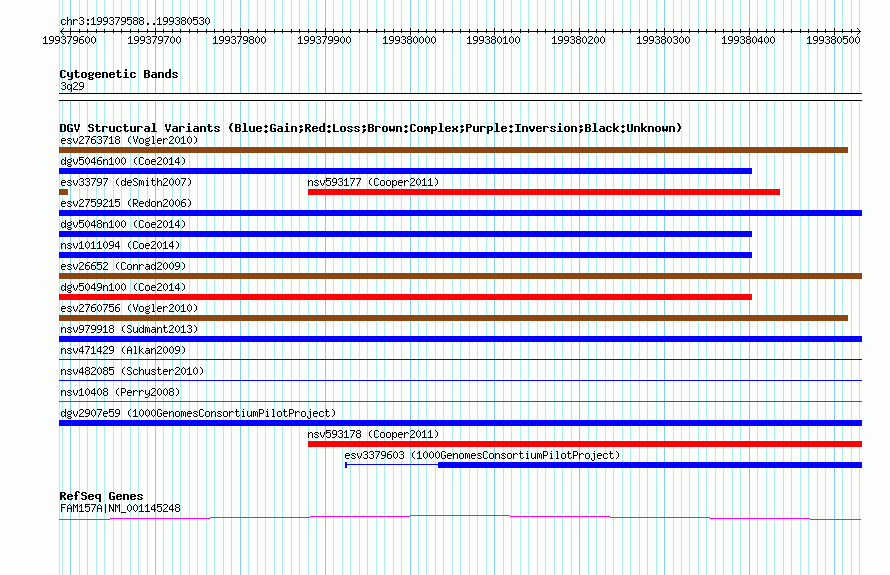Open the nsv482085 (Schuster2010) label
Screen dimensions: 890x575
[132, 371]
